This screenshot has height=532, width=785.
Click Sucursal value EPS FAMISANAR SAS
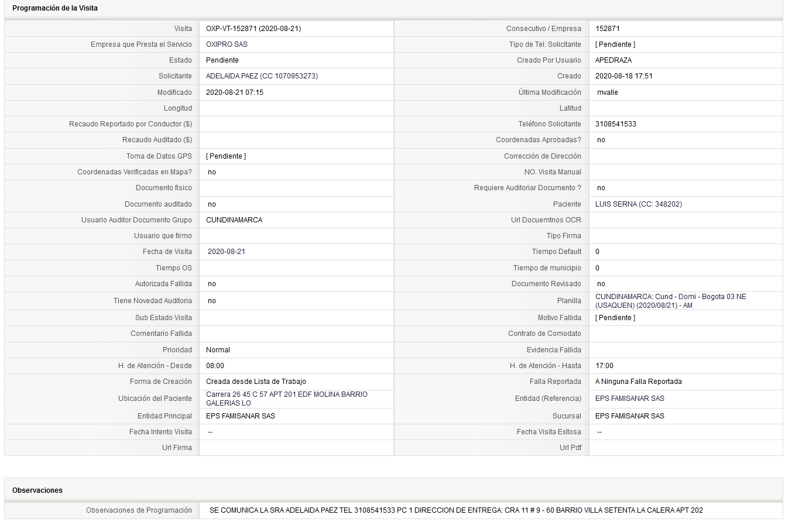pyautogui.click(x=630, y=416)
